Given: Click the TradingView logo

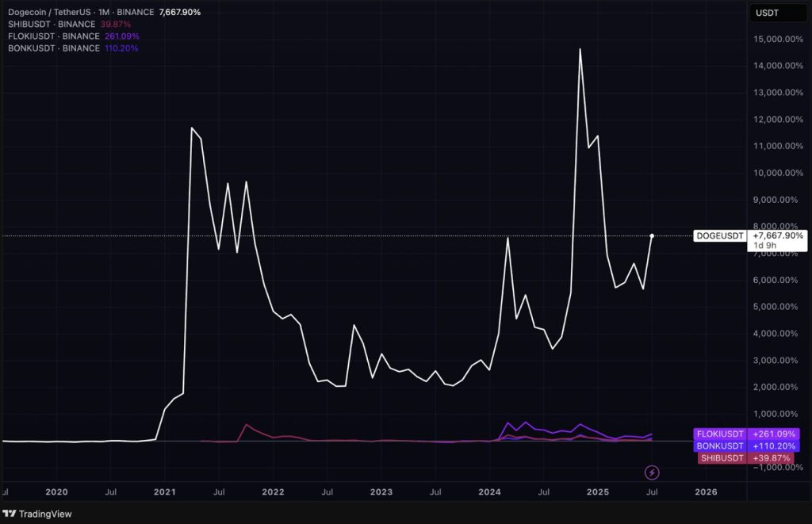Looking at the screenshot, I should (x=37, y=514).
